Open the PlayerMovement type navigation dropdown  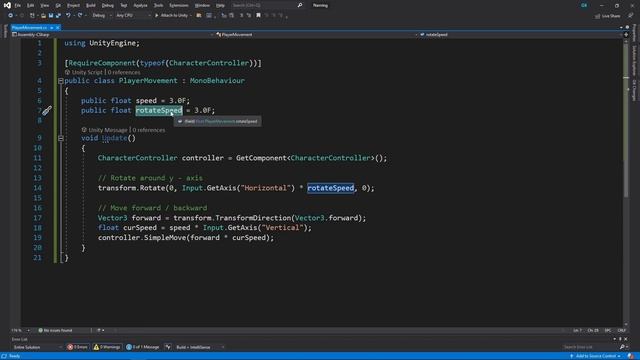click(316, 35)
